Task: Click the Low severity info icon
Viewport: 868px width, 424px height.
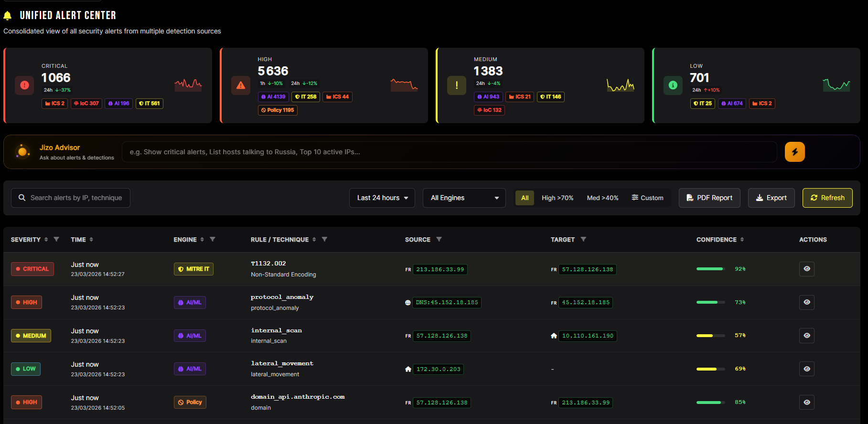Action: pos(673,85)
